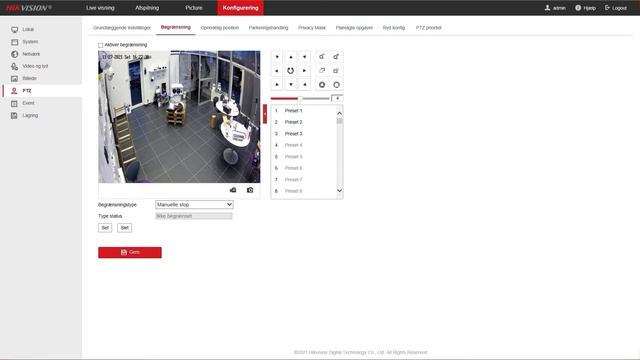640x360 pixels.
Task: Open the Ryd konfig tab
Action: coord(394,28)
